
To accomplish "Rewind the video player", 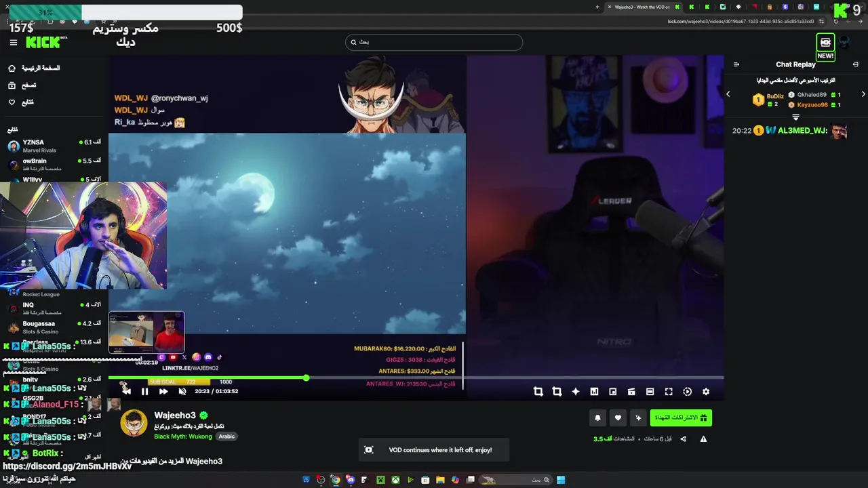I will point(126,391).
